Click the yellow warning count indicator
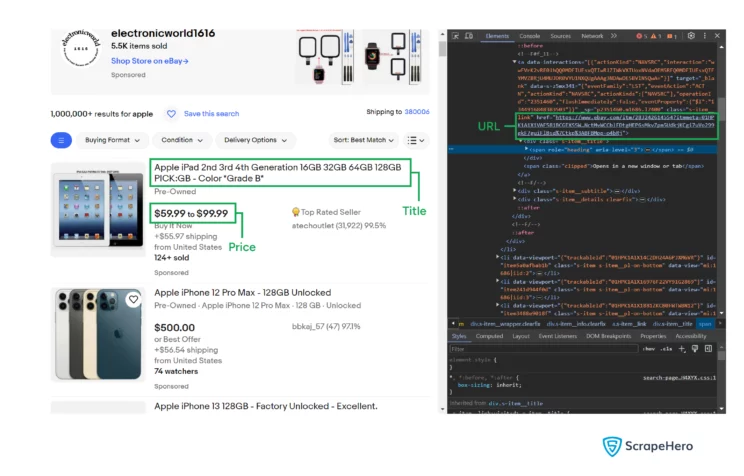 [656, 36]
